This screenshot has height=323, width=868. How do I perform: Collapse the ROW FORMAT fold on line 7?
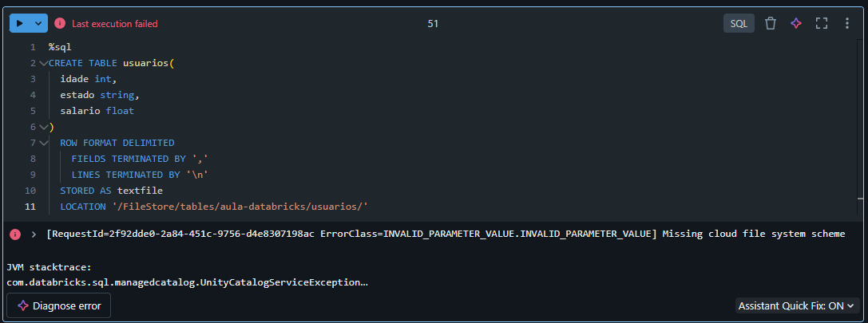43,143
